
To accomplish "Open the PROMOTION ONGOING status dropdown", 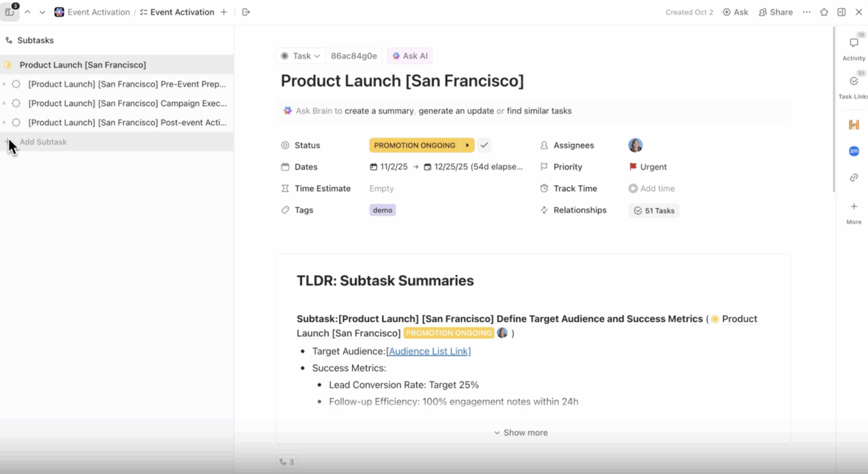I will pos(415,145).
